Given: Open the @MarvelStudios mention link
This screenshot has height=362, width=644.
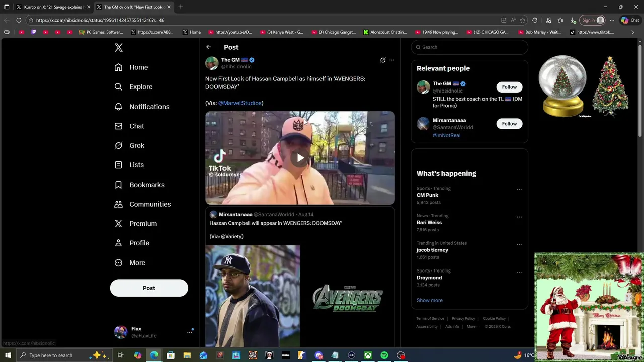Looking at the screenshot, I should (240, 103).
